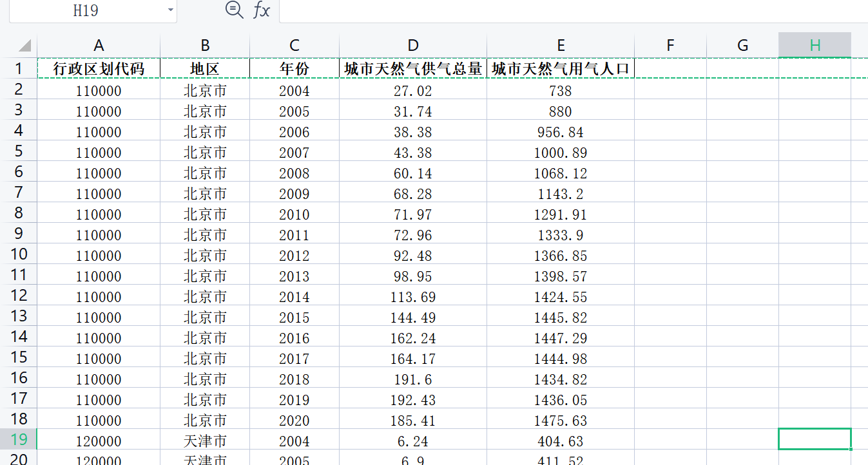Click the header cell 地区

pyautogui.click(x=205, y=68)
